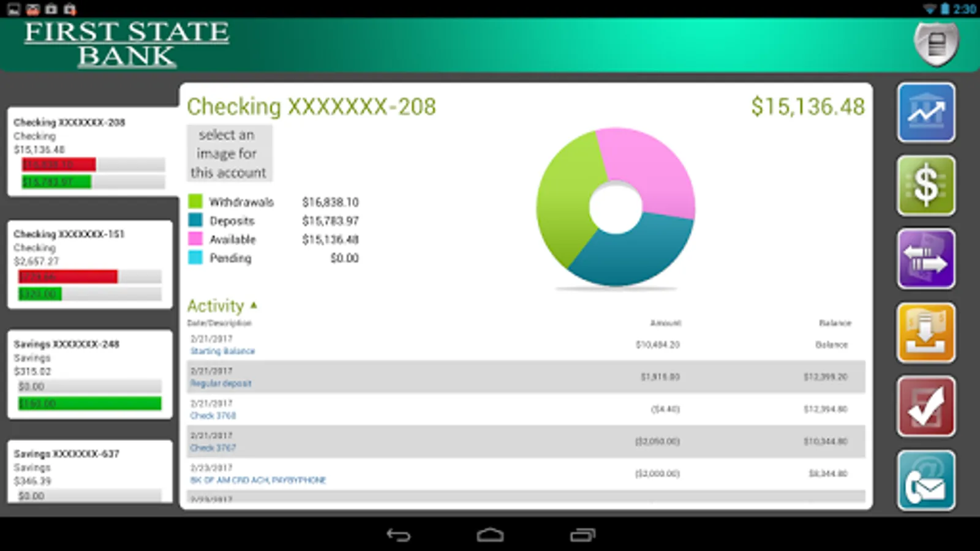Click the pink Available legend swatch
Screen dimensions: 980x551
point(195,239)
